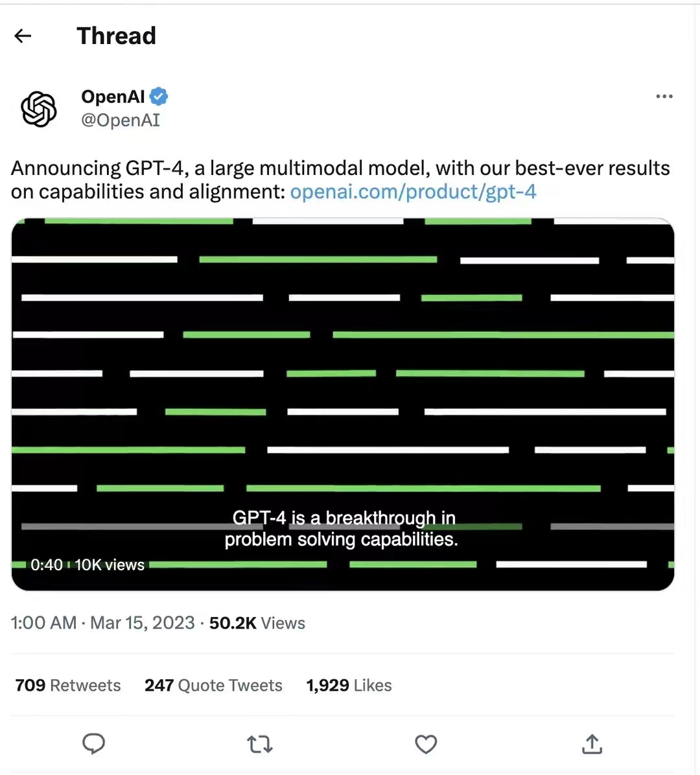
Task: Open the 1:00 AM Mar 15, 2023 timestamp
Action: point(103,623)
